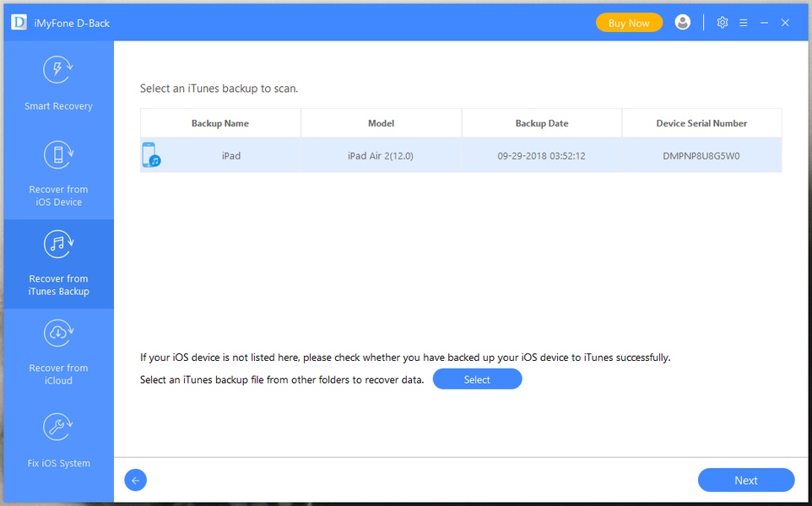812x506 pixels.
Task: Click the Model column header
Action: (x=382, y=123)
